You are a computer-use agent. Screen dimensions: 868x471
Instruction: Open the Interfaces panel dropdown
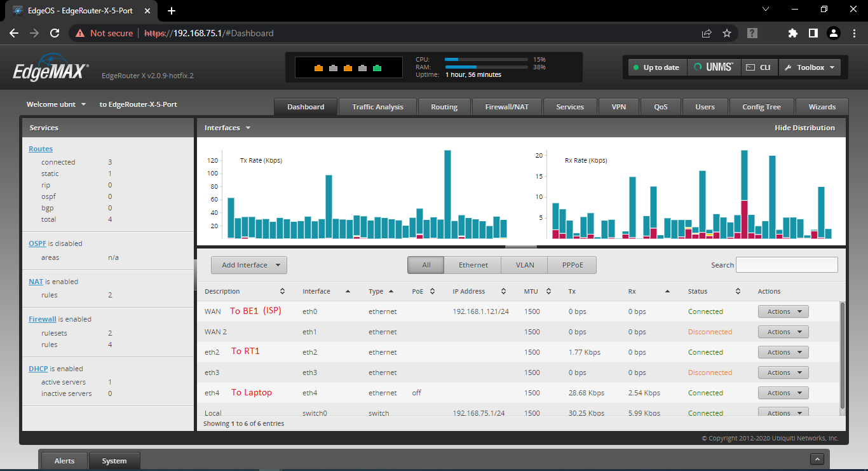(x=247, y=127)
